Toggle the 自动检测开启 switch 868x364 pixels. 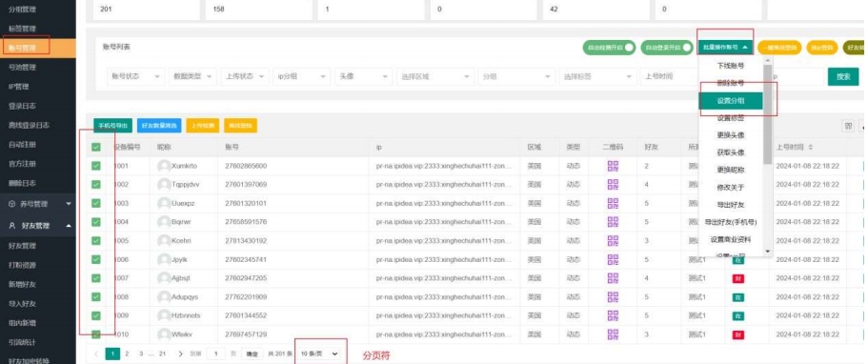[609, 48]
